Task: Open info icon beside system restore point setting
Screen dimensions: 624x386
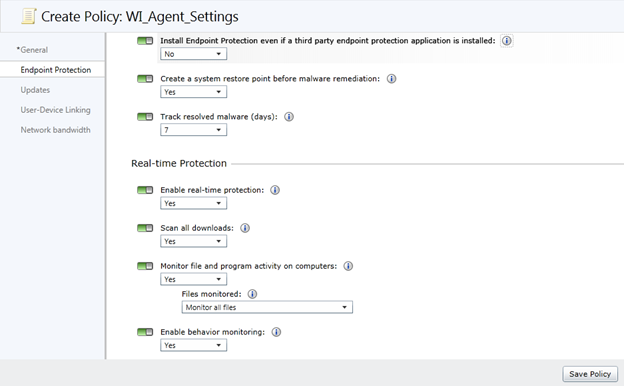Action: [x=392, y=79]
